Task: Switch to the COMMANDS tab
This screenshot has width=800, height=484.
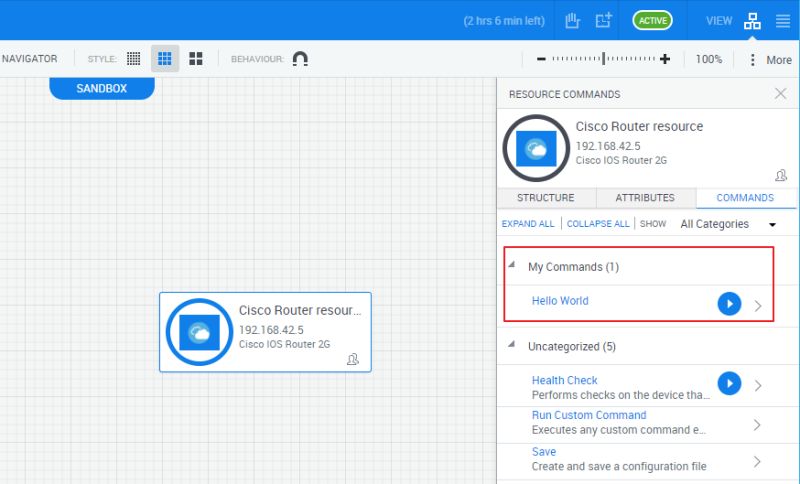Action: pyautogui.click(x=745, y=198)
